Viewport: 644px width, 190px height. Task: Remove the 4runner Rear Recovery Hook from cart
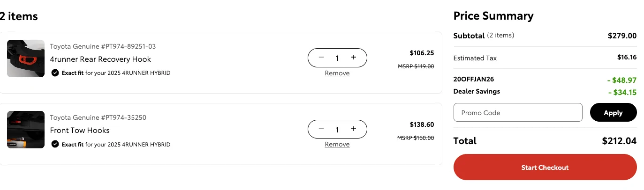pos(337,73)
